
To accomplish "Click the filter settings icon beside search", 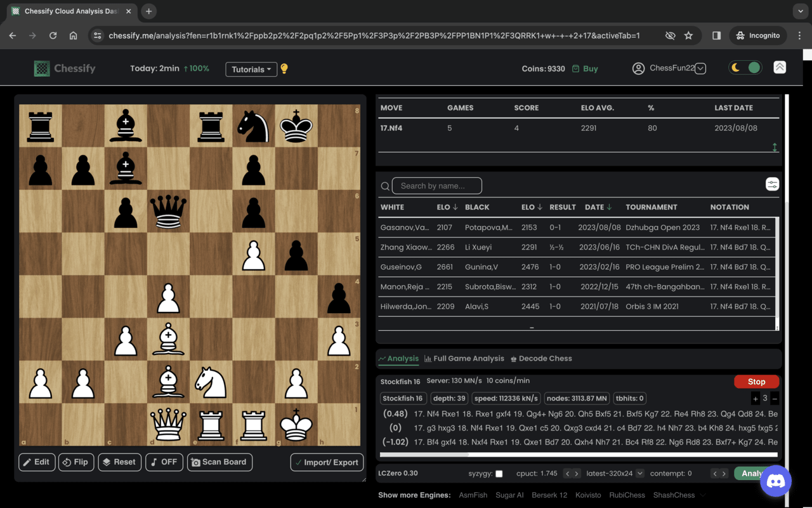I will pyautogui.click(x=772, y=185).
